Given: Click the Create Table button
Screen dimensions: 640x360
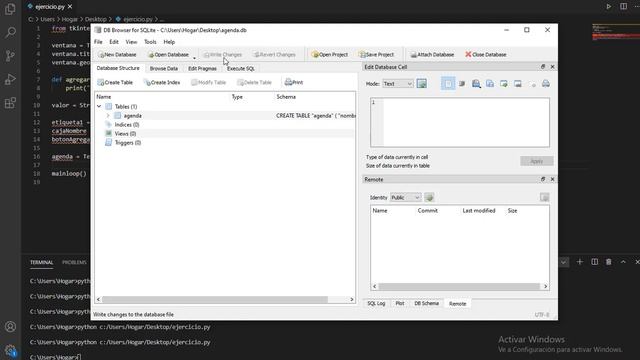Looking at the screenshot, I should [115, 82].
